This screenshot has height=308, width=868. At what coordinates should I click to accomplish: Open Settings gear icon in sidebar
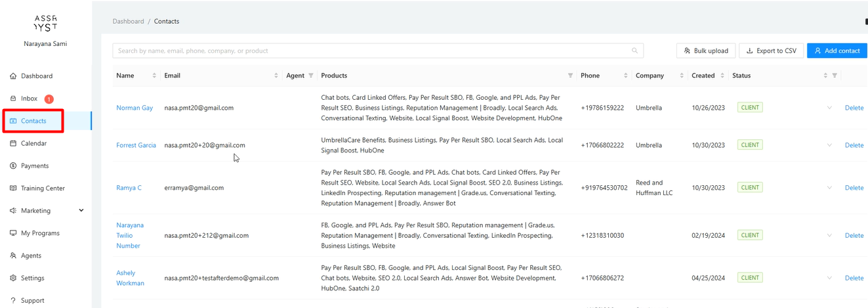pos(13,278)
